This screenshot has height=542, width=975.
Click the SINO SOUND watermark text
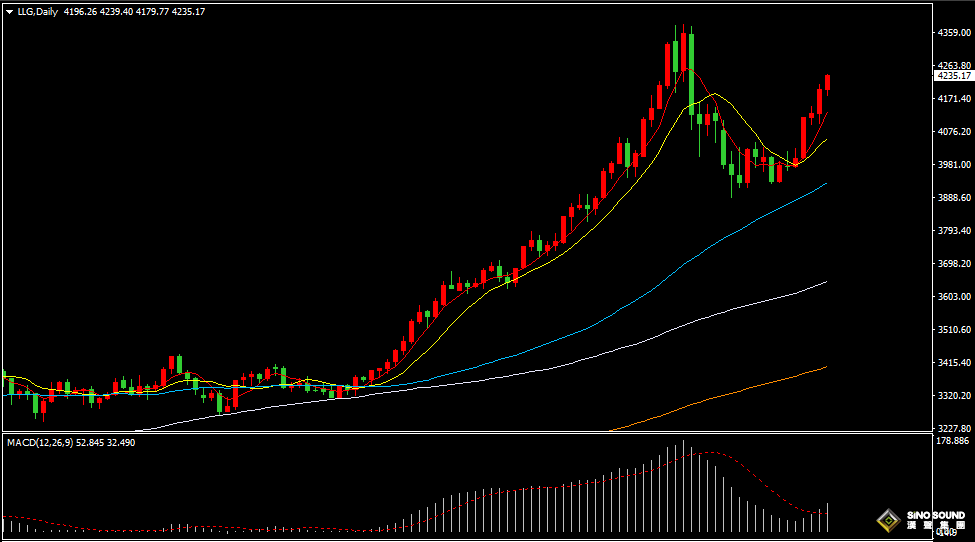[x=935, y=517]
